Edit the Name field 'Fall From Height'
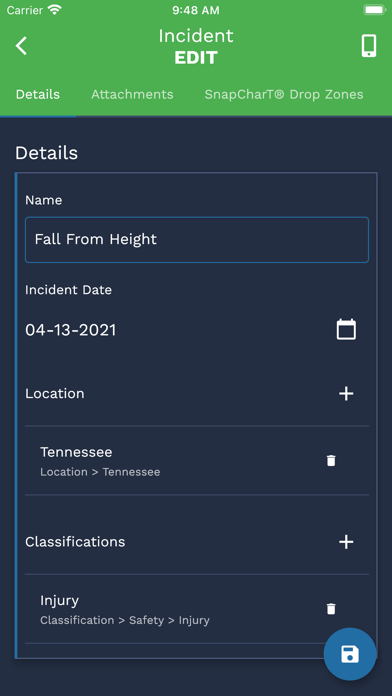 (x=197, y=240)
